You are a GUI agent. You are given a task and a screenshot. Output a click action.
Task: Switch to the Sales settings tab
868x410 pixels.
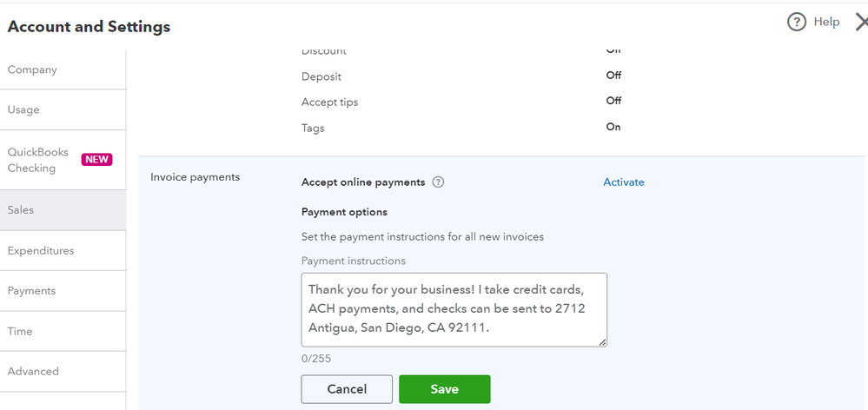(x=21, y=210)
